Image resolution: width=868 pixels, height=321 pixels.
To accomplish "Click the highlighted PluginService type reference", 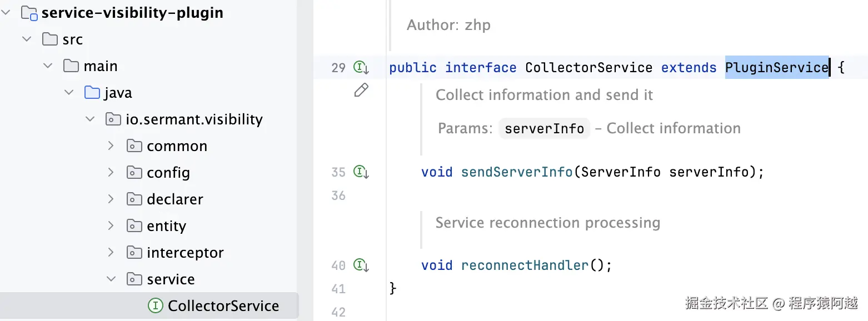I will pos(776,68).
